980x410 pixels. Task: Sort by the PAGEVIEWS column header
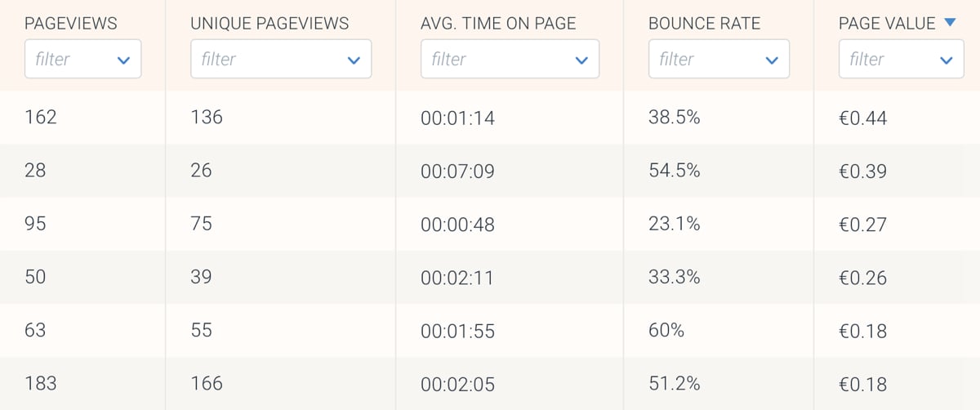click(x=71, y=24)
